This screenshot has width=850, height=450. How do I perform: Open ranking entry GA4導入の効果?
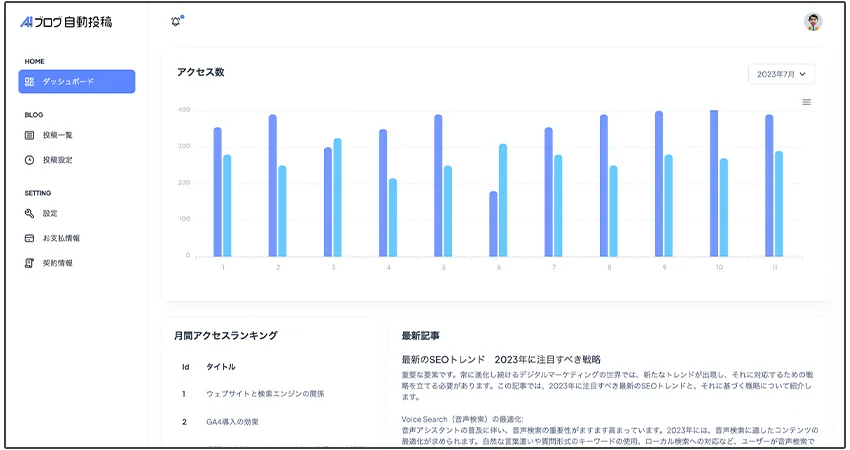pyautogui.click(x=232, y=422)
